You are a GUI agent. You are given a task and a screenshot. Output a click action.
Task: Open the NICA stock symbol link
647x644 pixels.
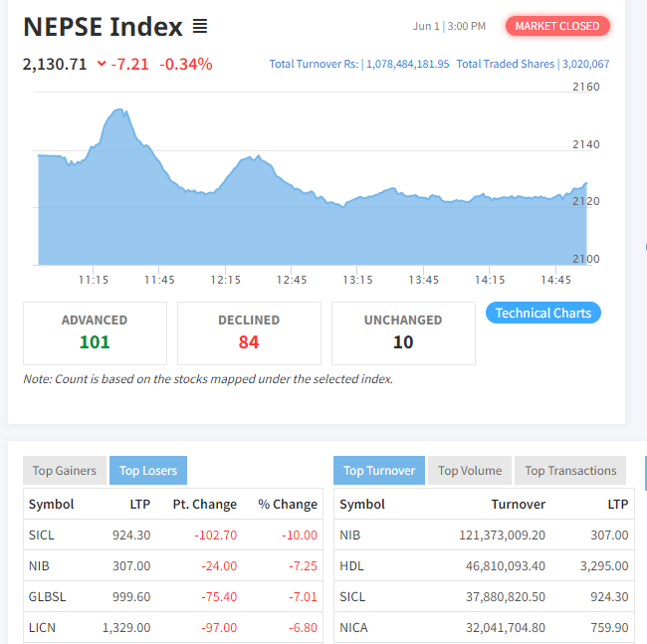point(353,628)
